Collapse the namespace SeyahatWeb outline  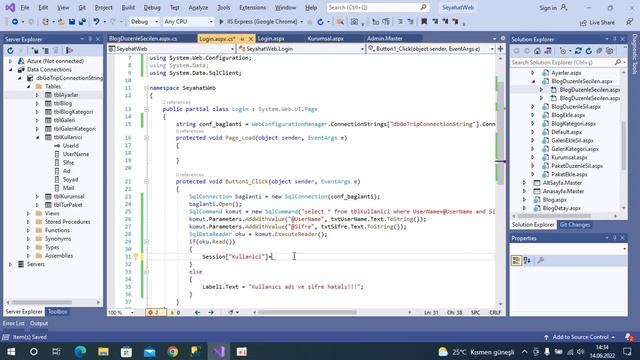pos(146,88)
